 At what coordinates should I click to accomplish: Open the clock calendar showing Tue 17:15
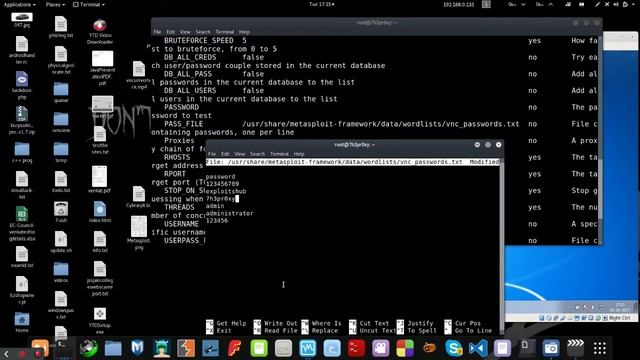(x=322, y=4)
